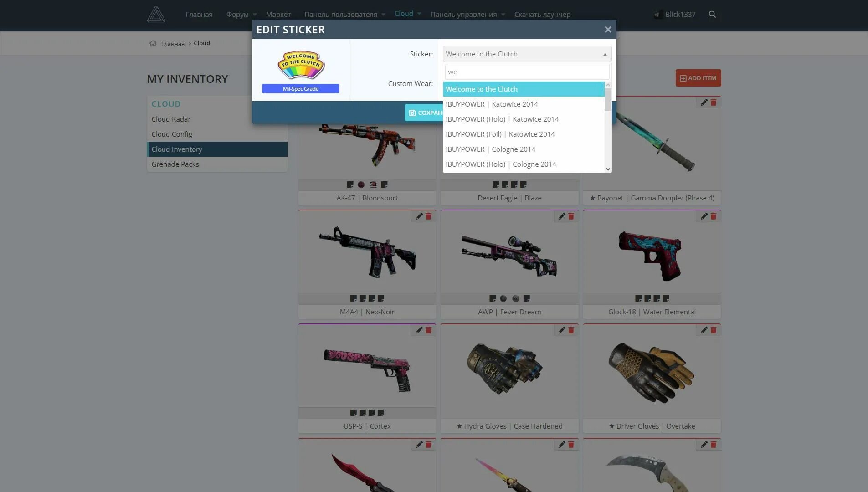The width and height of the screenshot is (868, 492).
Task: Click the Welcome to the Clutch sticker preview
Action: click(301, 65)
